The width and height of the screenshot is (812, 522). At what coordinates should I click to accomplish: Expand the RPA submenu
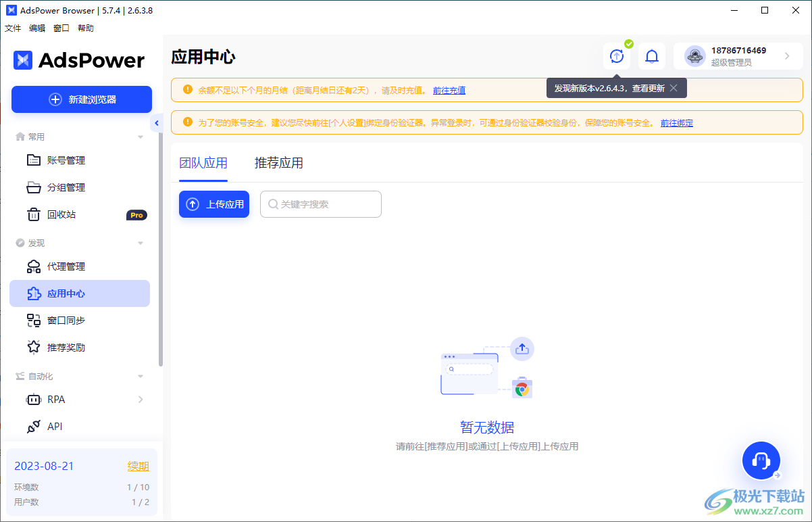(x=141, y=400)
